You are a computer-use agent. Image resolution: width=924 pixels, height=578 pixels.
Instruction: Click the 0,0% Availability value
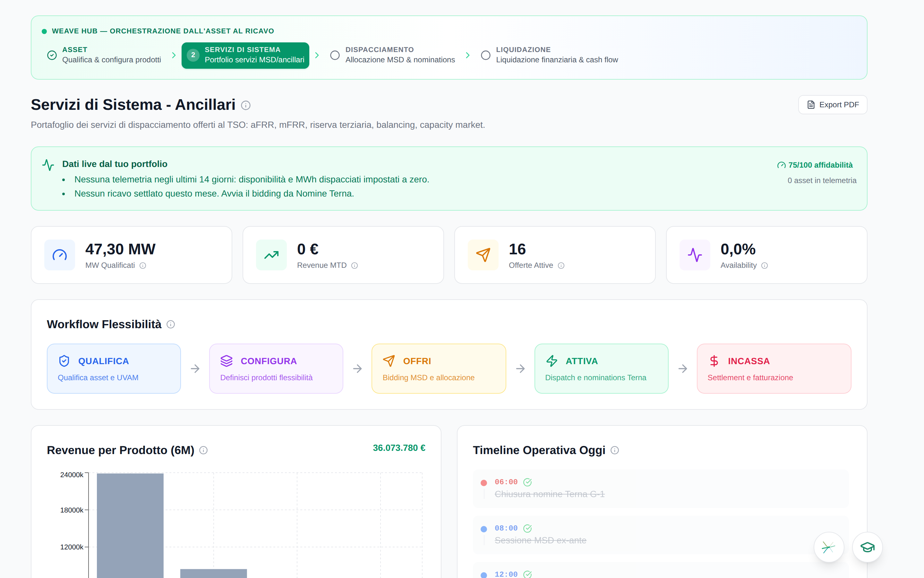click(738, 249)
